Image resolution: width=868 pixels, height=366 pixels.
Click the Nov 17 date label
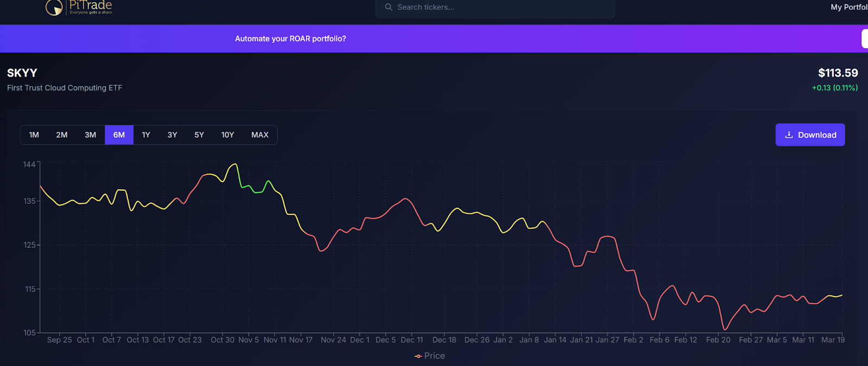tap(301, 340)
